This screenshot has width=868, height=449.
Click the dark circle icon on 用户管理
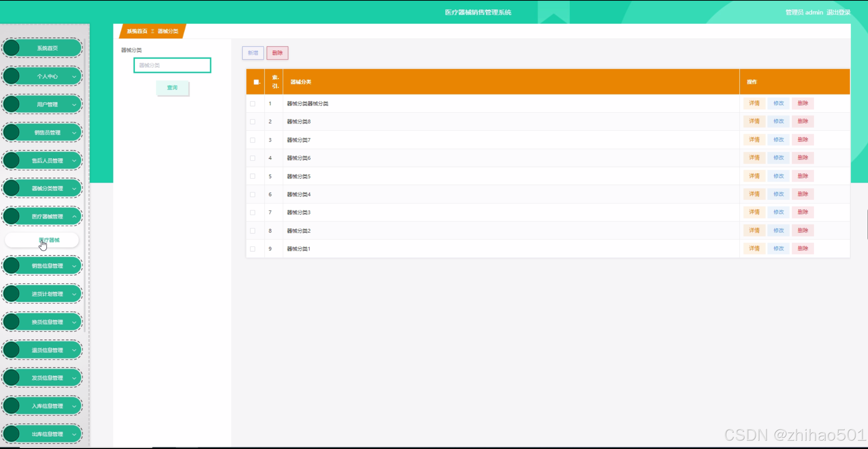click(x=12, y=104)
